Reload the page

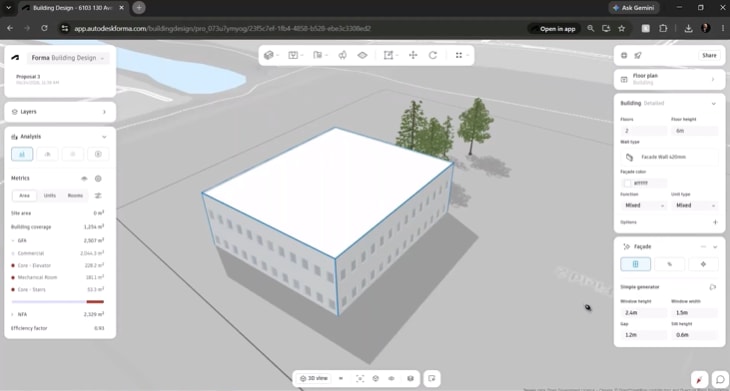point(44,28)
